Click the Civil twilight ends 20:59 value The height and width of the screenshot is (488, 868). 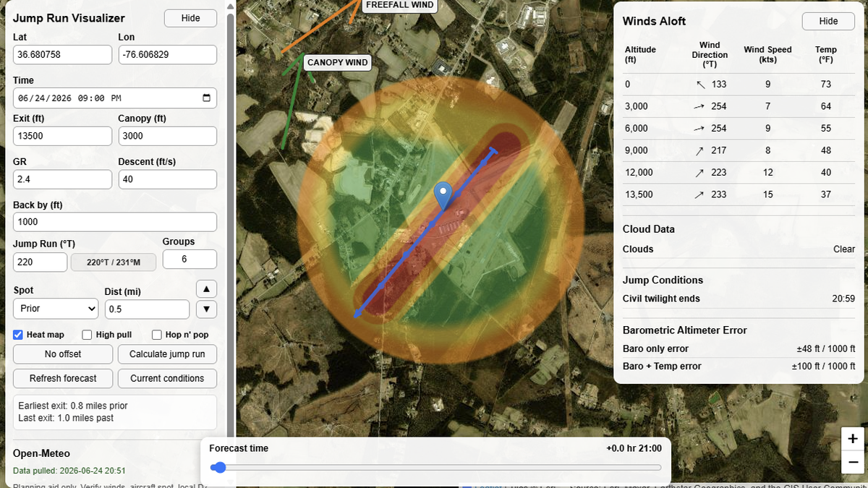point(843,299)
